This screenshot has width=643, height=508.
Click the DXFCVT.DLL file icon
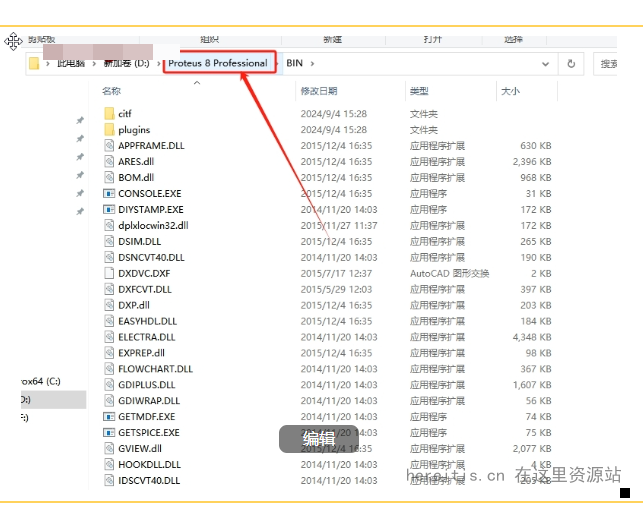[109, 289]
